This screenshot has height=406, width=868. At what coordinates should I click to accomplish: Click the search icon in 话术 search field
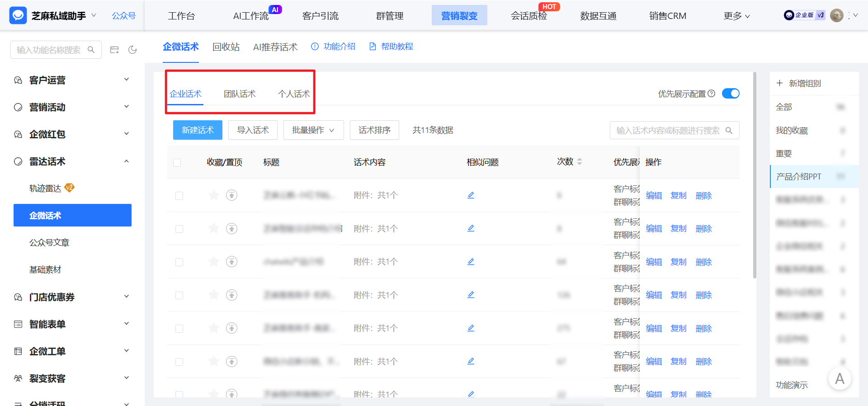[x=729, y=130]
